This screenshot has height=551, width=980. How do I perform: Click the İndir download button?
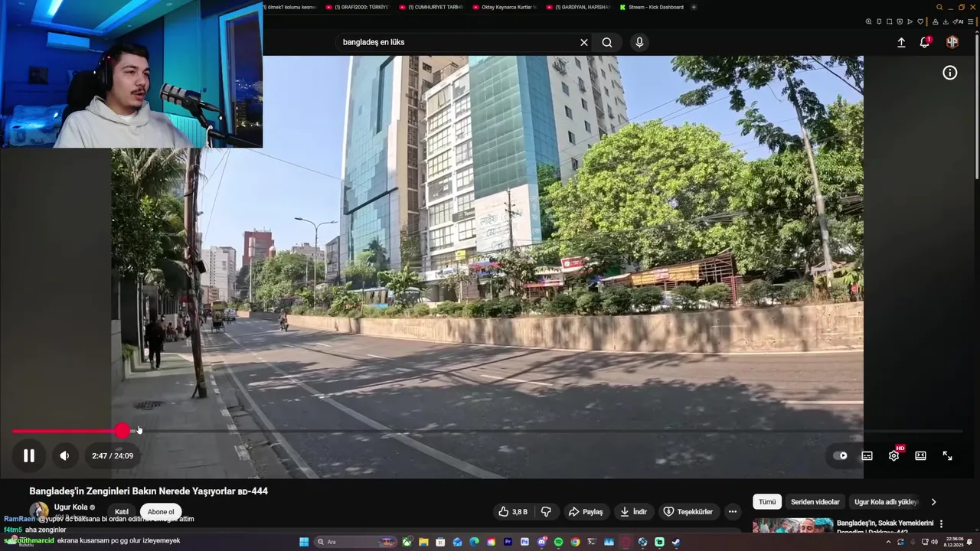(633, 511)
